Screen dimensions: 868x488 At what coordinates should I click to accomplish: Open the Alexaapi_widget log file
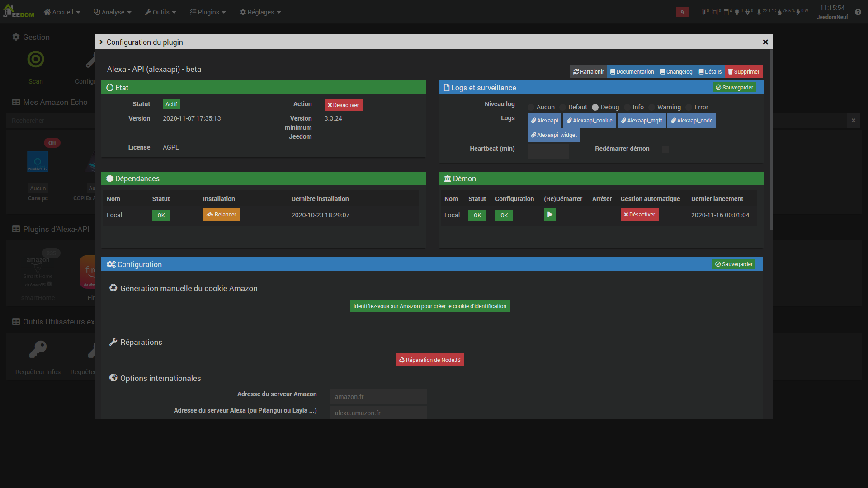point(554,135)
